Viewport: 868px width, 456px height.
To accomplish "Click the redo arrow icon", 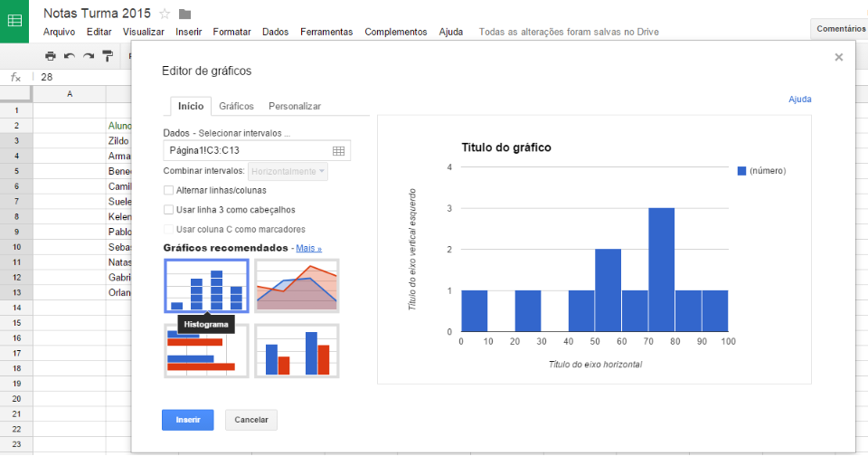I will pos(89,56).
